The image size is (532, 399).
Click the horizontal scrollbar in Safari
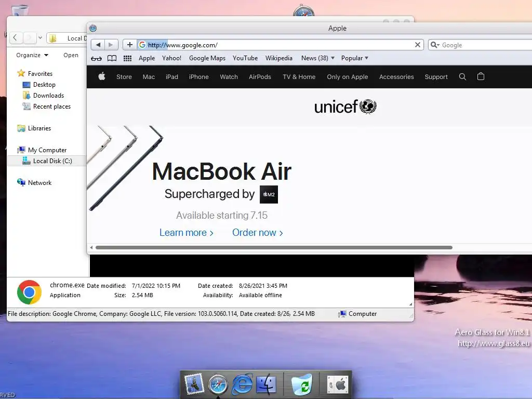(274, 247)
